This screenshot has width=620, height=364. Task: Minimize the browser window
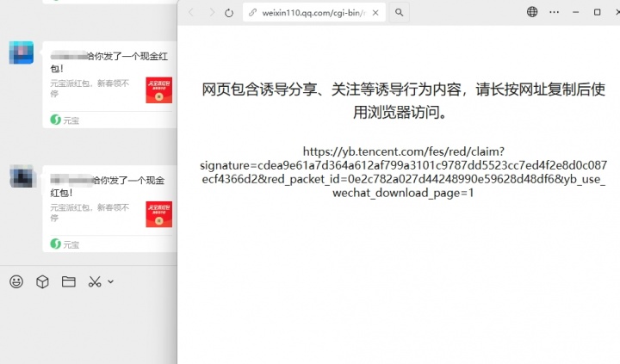click(576, 12)
